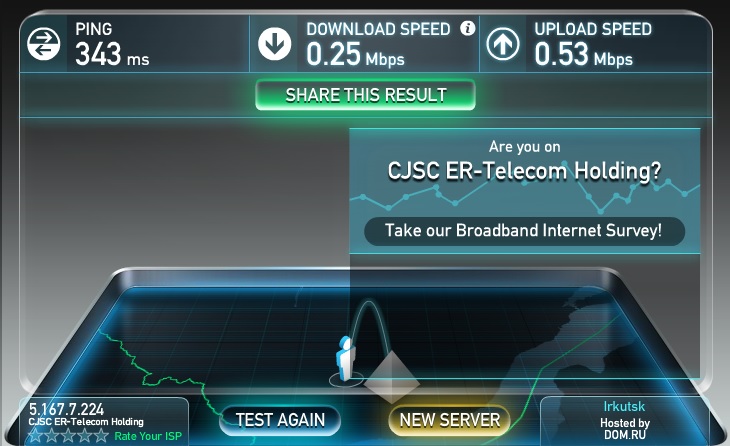Choose a New Server button
The image size is (730, 446).
point(449,420)
